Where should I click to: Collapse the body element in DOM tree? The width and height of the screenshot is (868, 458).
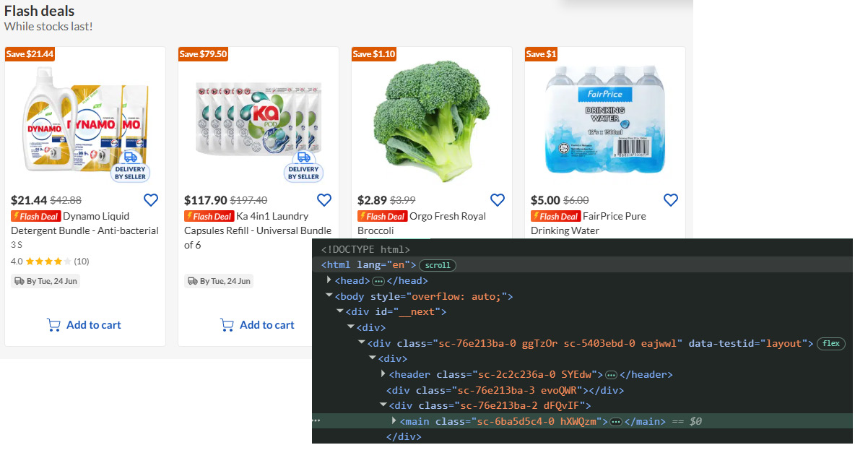point(329,296)
